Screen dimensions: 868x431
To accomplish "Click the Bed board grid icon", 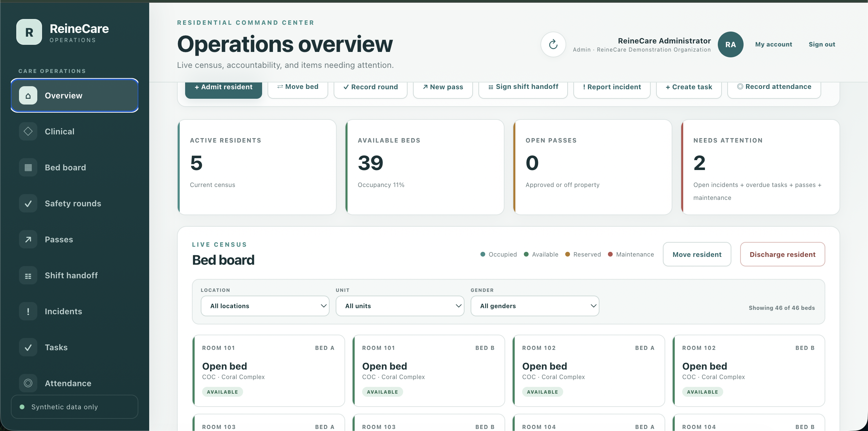I will [x=28, y=167].
